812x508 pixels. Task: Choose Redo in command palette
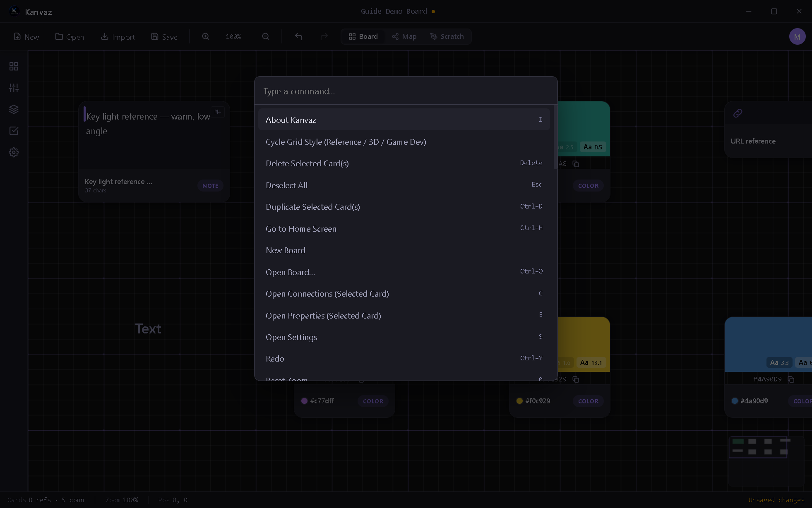point(404,358)
